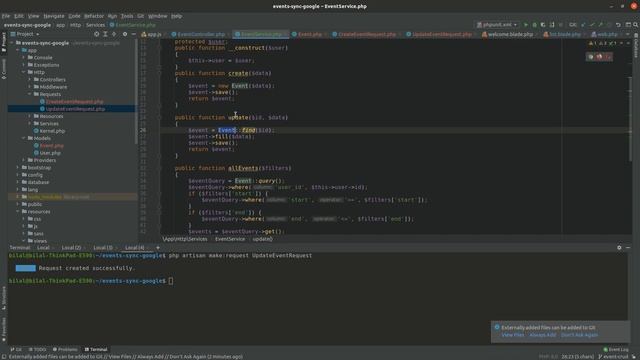Switch to EventController.php editor tab

pyautogui.click(x=201, y=34)
